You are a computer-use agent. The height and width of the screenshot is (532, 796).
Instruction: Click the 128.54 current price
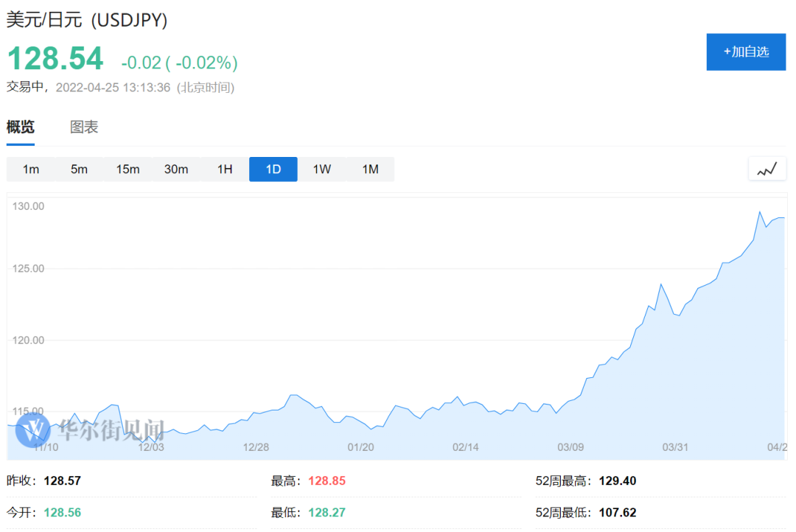coord(55,59)
